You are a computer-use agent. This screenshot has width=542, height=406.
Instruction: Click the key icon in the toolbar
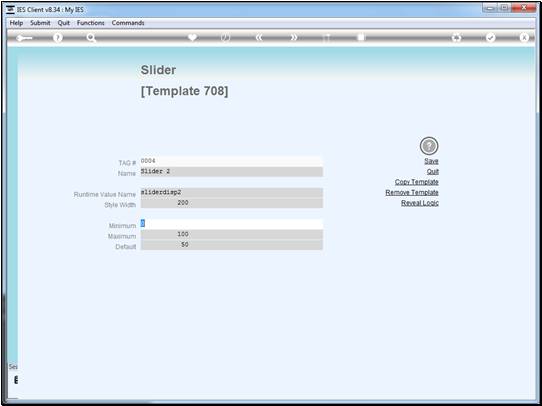tap(25, 38)
